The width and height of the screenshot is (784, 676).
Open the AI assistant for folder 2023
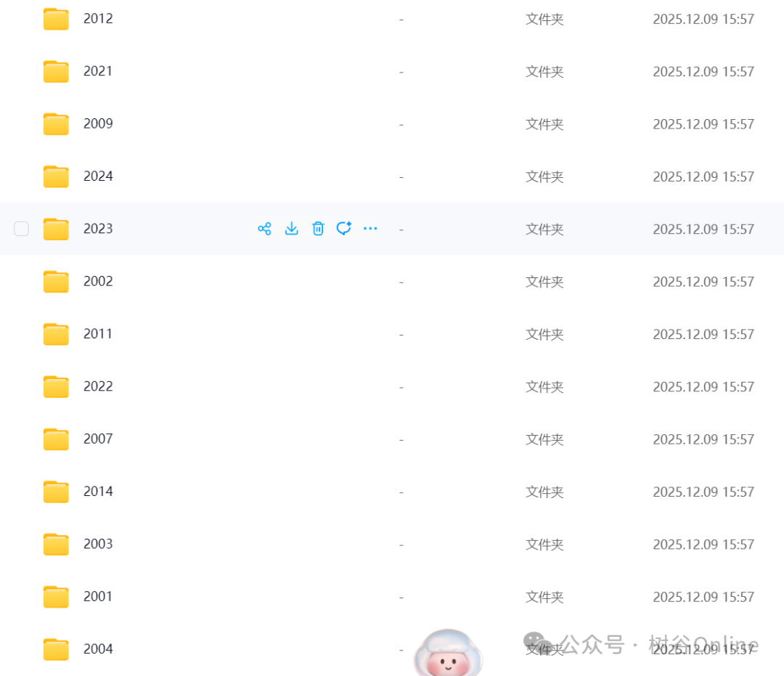click(344, 229)
